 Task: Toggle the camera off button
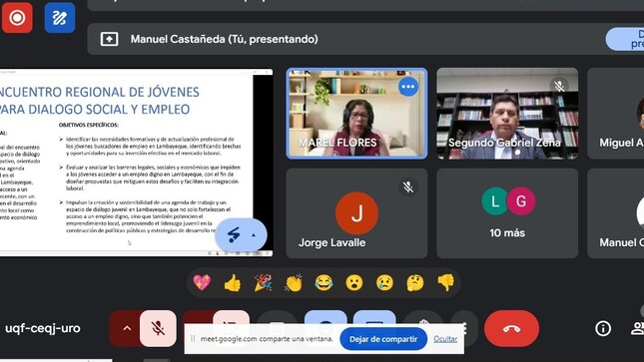232,318
